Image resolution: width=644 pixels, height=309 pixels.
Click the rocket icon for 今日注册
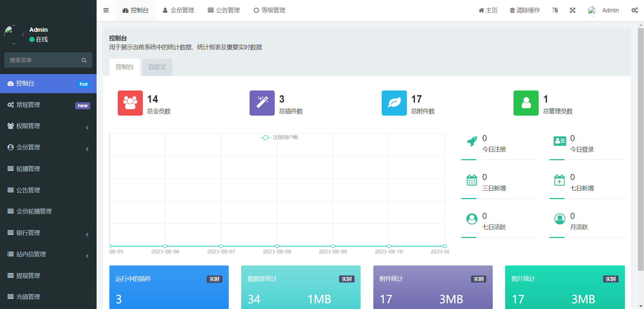(472, 141)
